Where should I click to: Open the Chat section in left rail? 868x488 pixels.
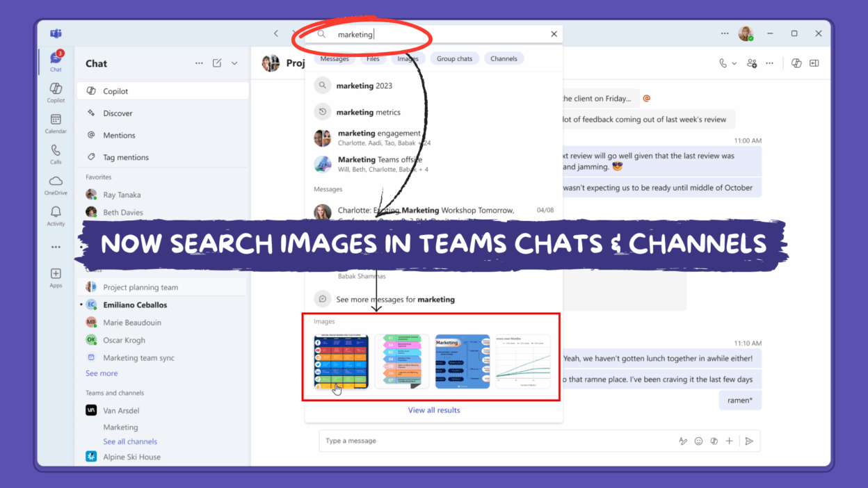pos(56,61)
